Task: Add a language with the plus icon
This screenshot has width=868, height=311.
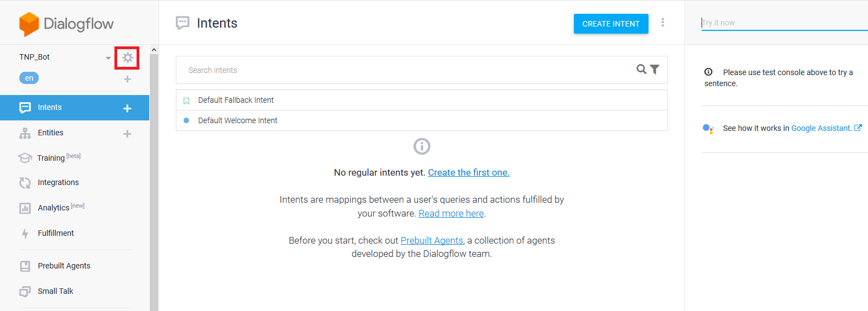Action: pos(127,79)
